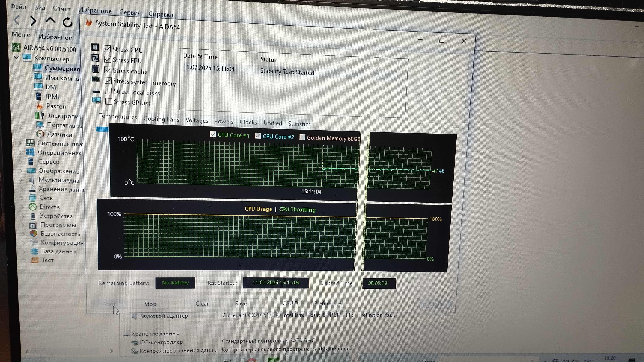Screen dimensions: 644x362
Task: Expand the Сеть tree node
Action: coord(22,198)
